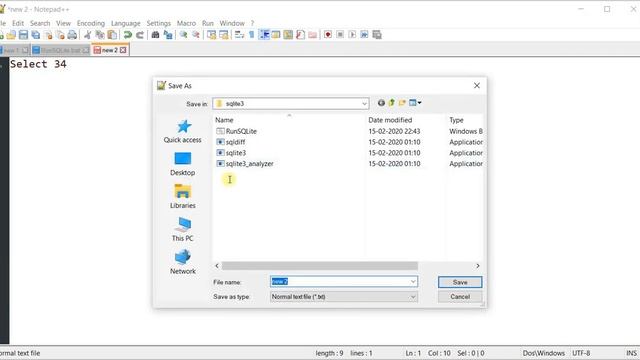
Task: Click the Save All toolbar icon
Action: [36, 35]
